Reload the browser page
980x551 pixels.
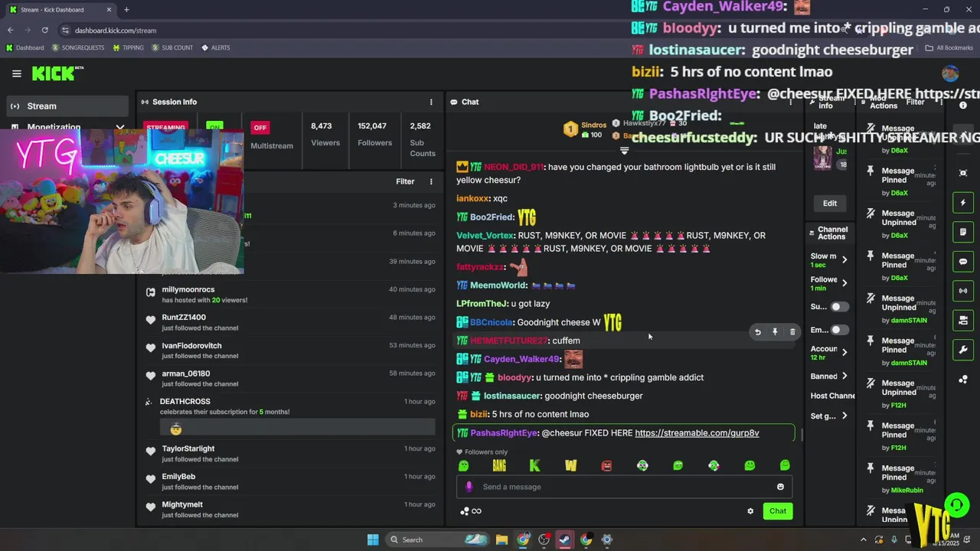click(44, 30)
